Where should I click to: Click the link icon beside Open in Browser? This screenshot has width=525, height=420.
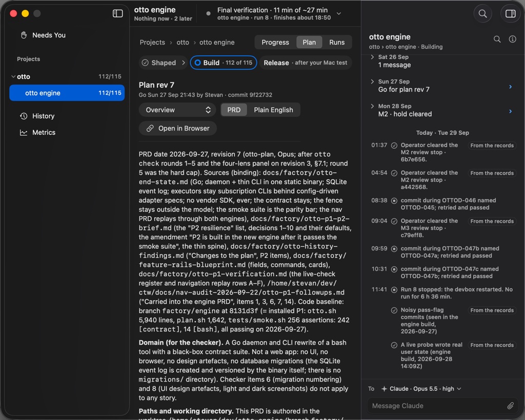pyautogui.click(x=150, y=129)
